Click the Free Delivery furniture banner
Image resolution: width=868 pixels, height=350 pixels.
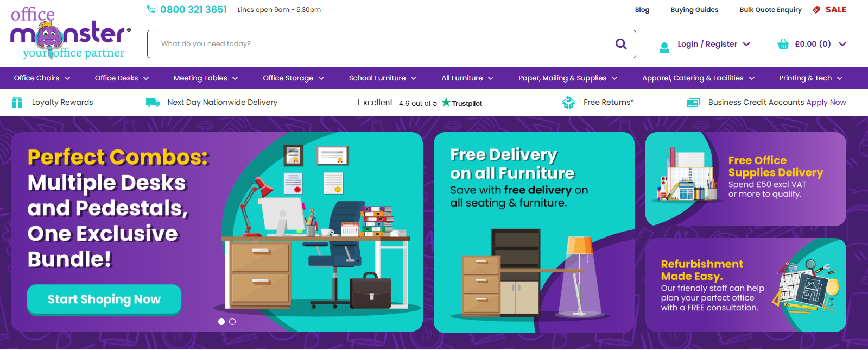[534, 233]
